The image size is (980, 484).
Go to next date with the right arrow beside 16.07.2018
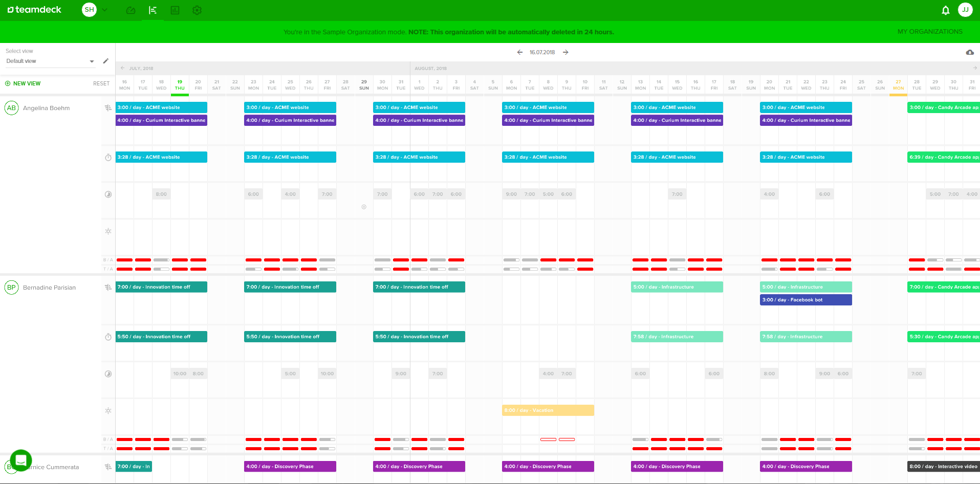pyautogui.click(x=565, y=52)
